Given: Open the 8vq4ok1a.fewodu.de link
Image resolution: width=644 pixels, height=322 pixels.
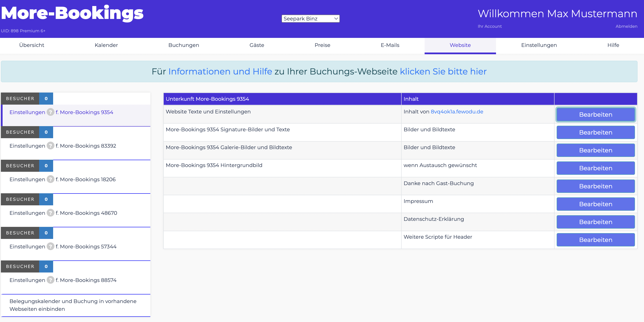Looking at the screenshot, I should [457, 112].
